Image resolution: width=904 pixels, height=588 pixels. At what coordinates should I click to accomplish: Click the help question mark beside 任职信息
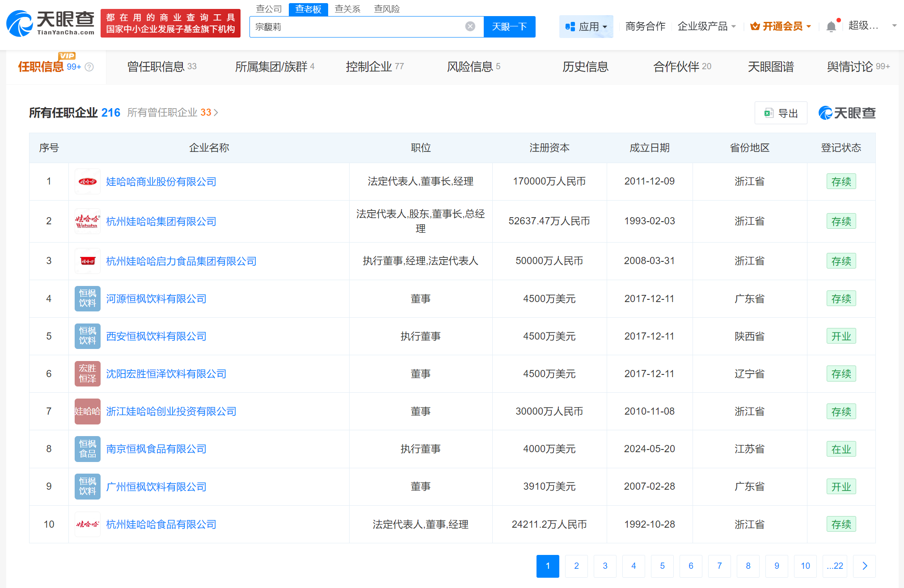pyautogui.click(x=90, y=67)
